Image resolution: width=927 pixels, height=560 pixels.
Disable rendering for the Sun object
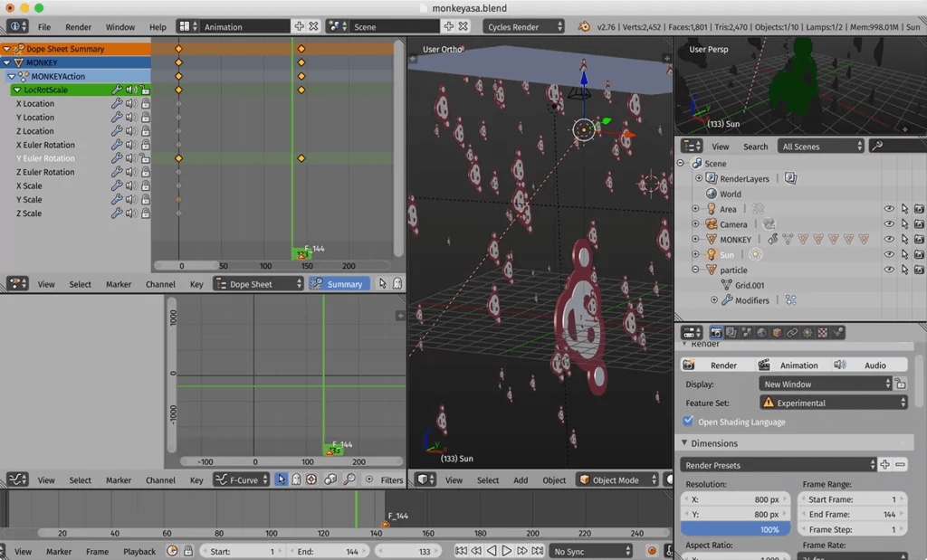pyautogui.click(x=919, y=255)
